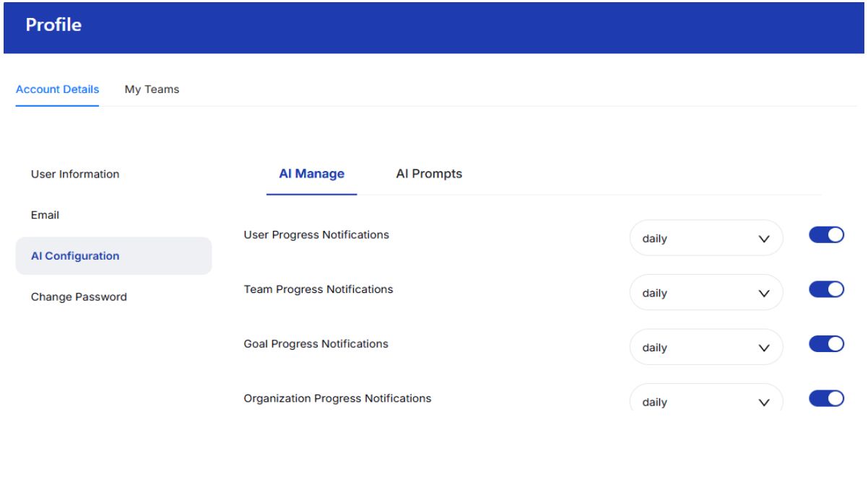Turn off the Team Progress Notifications switch
Image resolution: width=868 pixels, height=492 pixels.
click(x=826, y=289)
